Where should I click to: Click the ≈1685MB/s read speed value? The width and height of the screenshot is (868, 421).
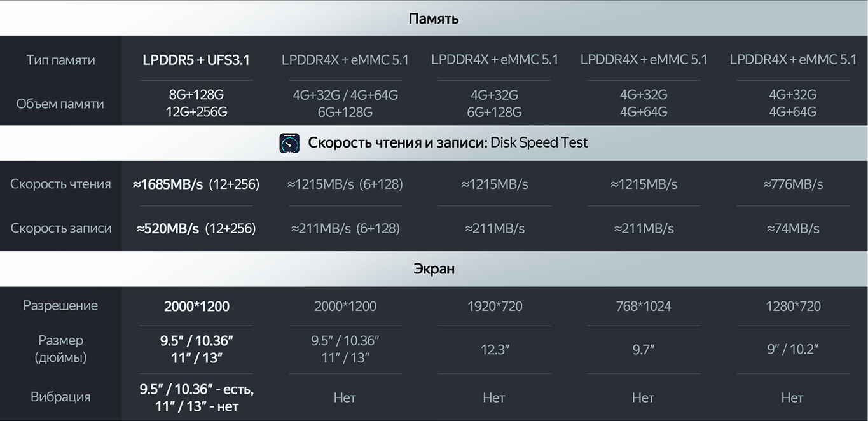168,184
